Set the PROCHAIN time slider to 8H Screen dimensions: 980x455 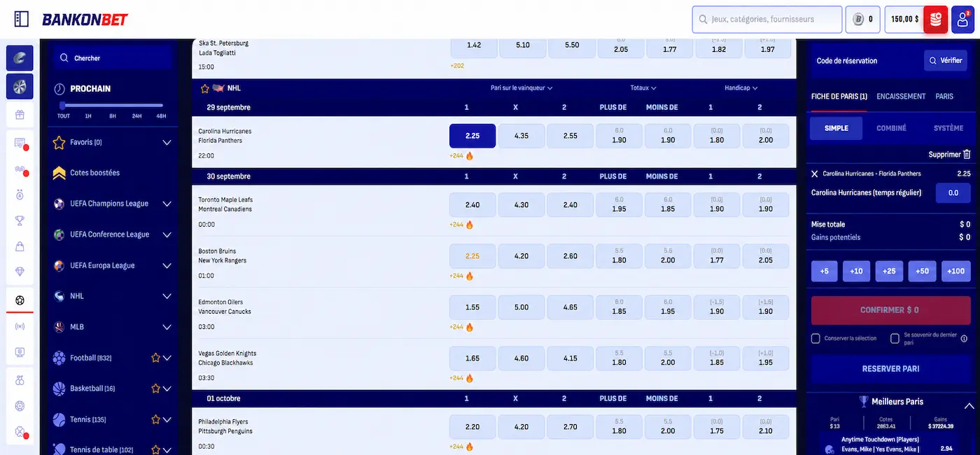click(x=112, y=115)
